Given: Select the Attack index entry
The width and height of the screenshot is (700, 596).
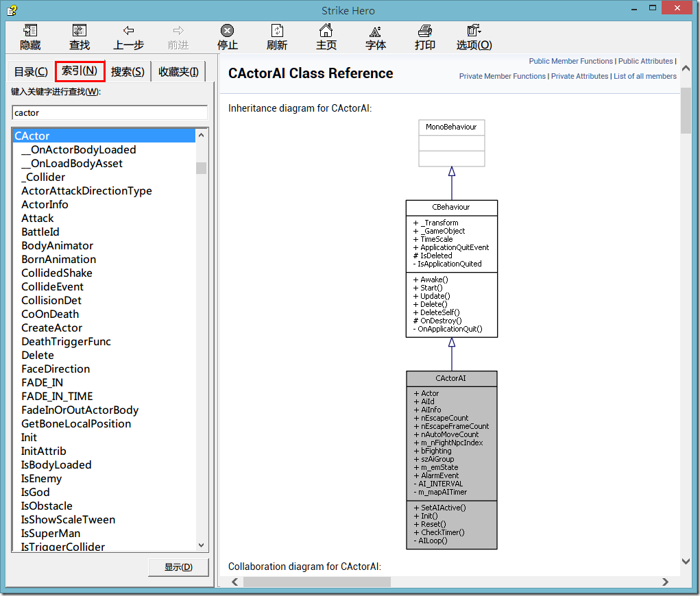Looking at the screenshot, I should pos(38,218).
